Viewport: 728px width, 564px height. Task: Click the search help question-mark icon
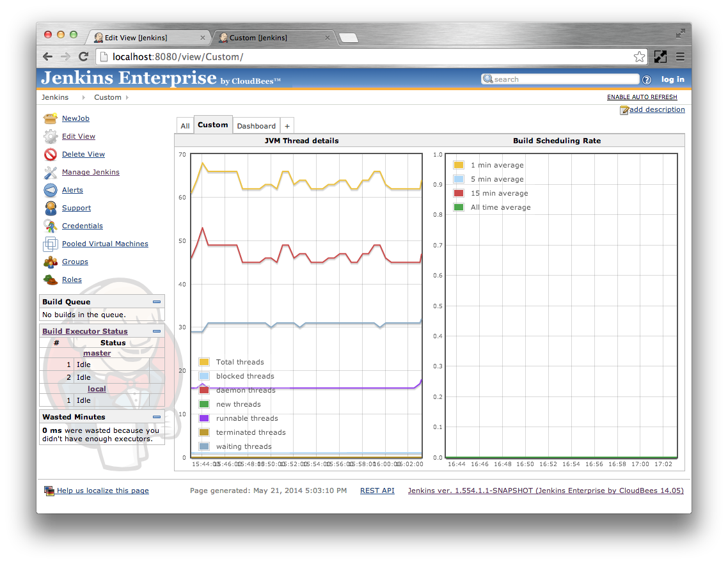[x=646, y=79]
